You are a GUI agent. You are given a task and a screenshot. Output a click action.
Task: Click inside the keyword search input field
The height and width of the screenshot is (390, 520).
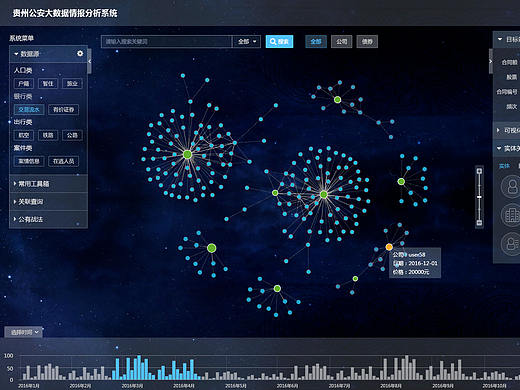[x=166, y=41]
